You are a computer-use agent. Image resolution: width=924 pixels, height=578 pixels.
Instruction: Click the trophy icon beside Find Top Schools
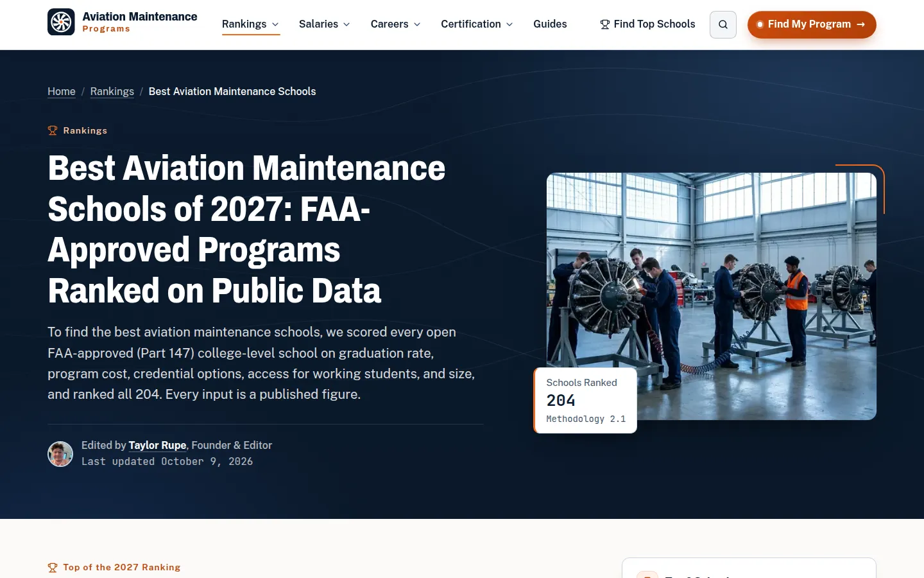604,24
